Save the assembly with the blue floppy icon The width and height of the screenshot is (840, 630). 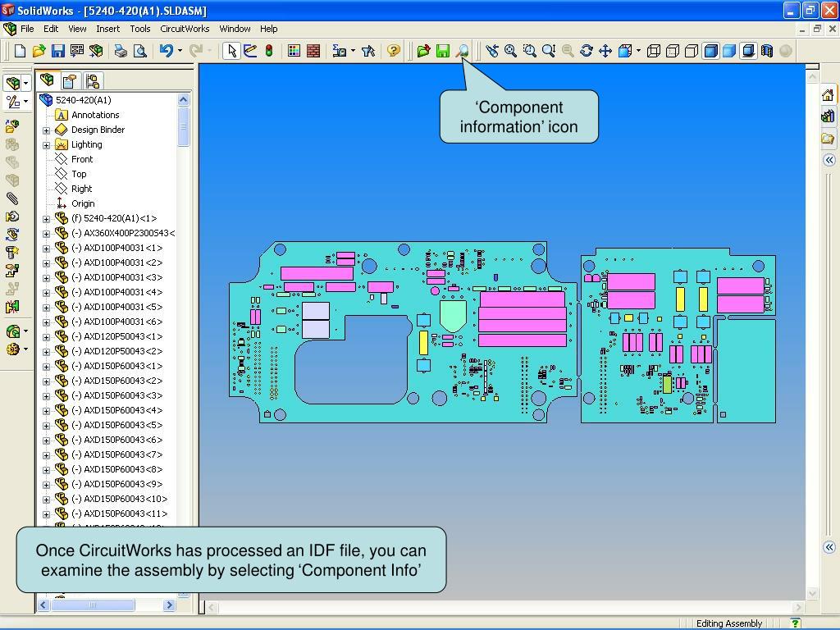pyautogui.click(x=58, y=51)
